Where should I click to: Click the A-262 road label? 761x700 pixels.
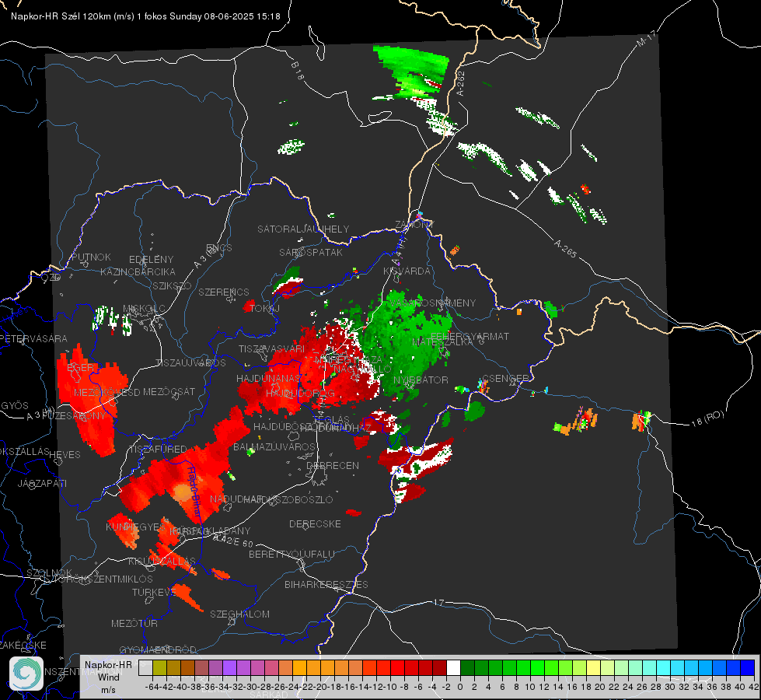[461, 83]
